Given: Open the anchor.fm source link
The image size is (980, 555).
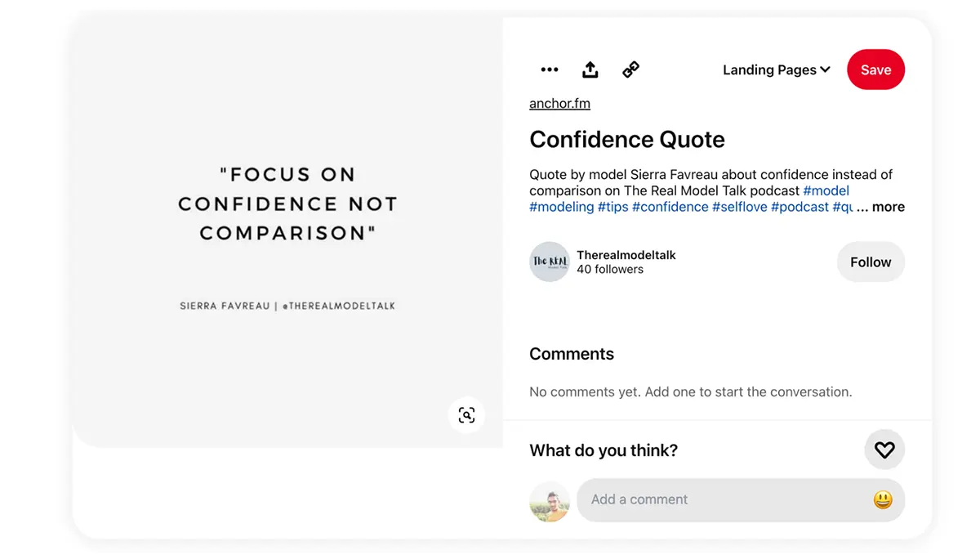Looking at the screenshot, I should 559,104.
